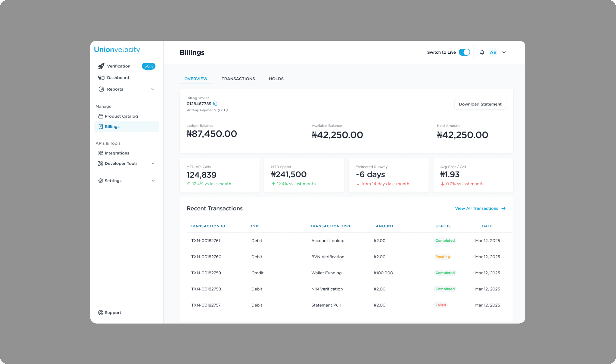Click the Reports pie chart icon
Screen dimensions: 616x364
coord(101,89)
